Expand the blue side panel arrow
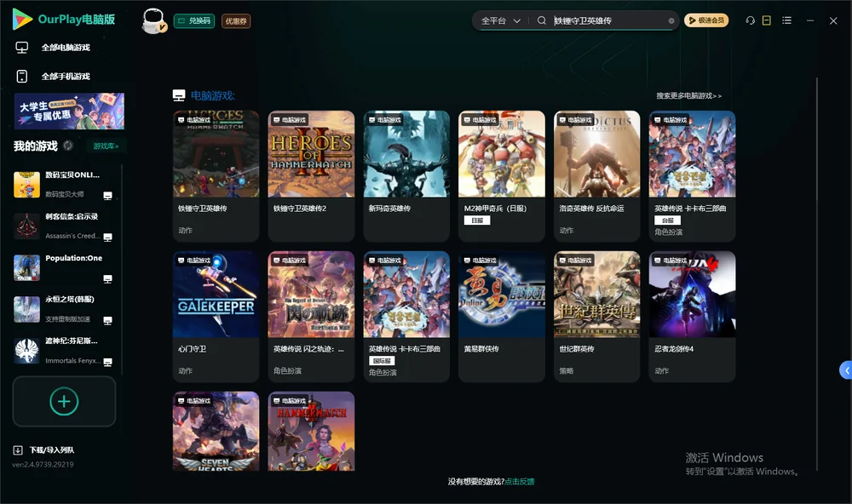The height and width of the screenshot is (504, 852). point(845,370)
